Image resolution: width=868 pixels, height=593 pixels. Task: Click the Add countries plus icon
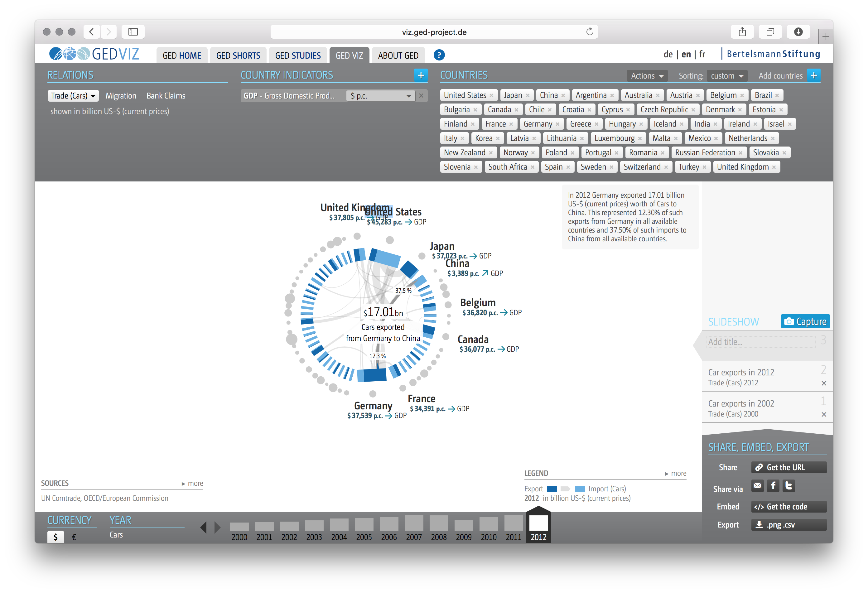[813, 75]
